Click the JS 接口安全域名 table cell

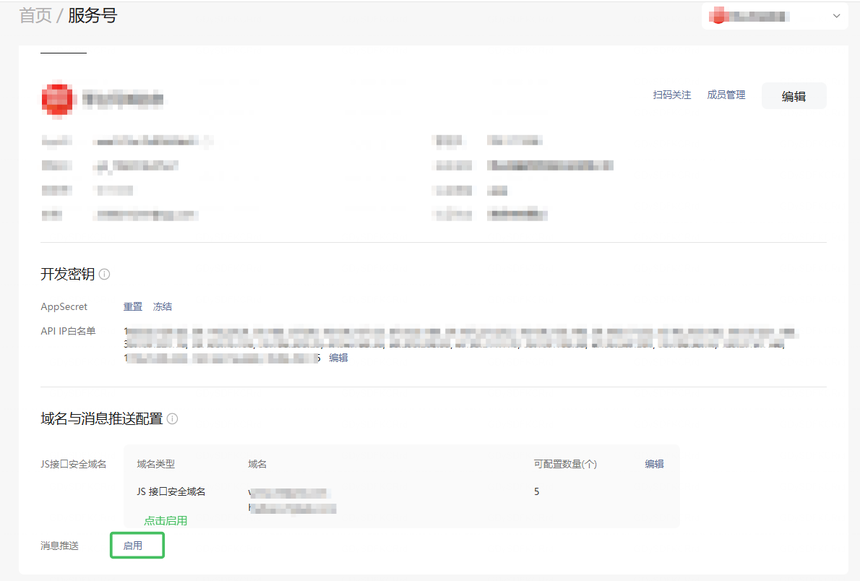coord(171,492)
